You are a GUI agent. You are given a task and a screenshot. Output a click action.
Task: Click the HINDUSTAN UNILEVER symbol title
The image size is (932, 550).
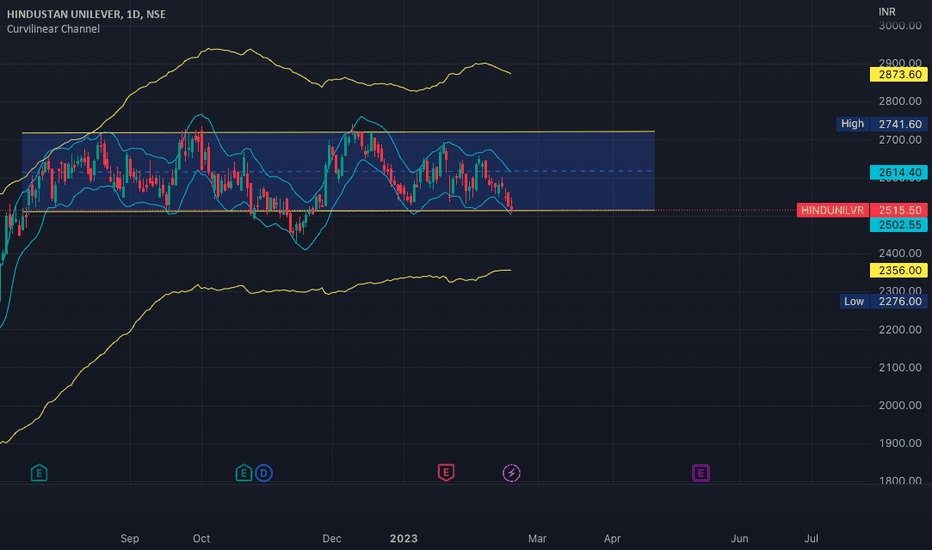click(86, 14)
